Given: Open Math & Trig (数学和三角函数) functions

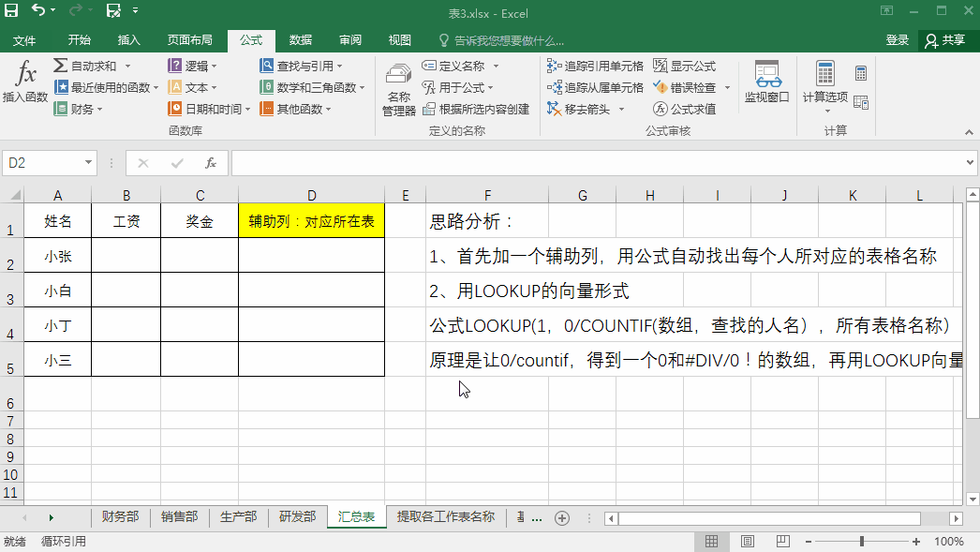Looking at the screenshot, I should pos(312,87).
